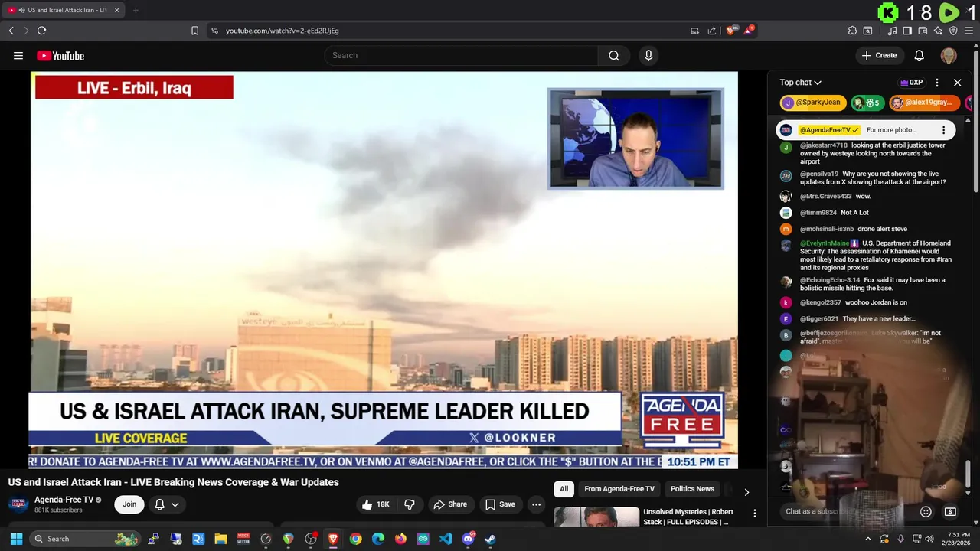This screenshot has width=980, height=551.
Task: Open the Super Chat dollar button
Action: 950,512
